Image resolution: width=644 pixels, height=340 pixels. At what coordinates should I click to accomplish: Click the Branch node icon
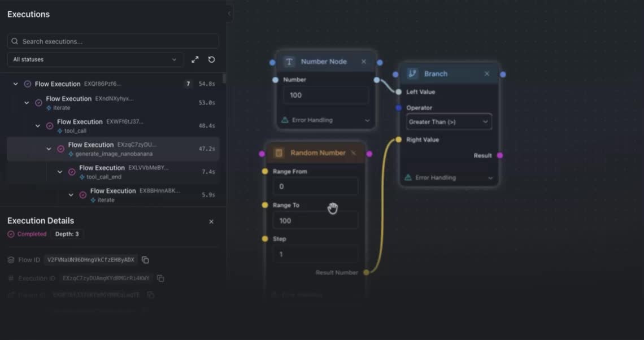[x=412, y=73]
